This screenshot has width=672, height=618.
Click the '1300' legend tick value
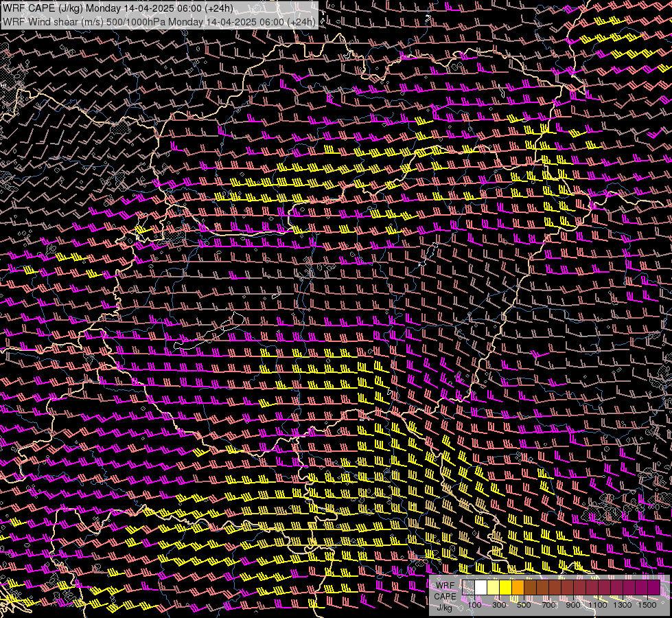[623, 605]
